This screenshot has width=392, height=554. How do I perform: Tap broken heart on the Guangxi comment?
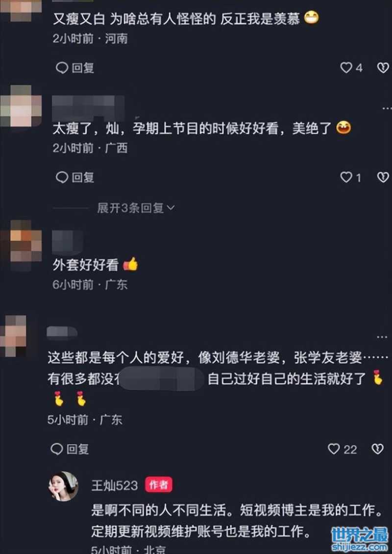point(383,177)
